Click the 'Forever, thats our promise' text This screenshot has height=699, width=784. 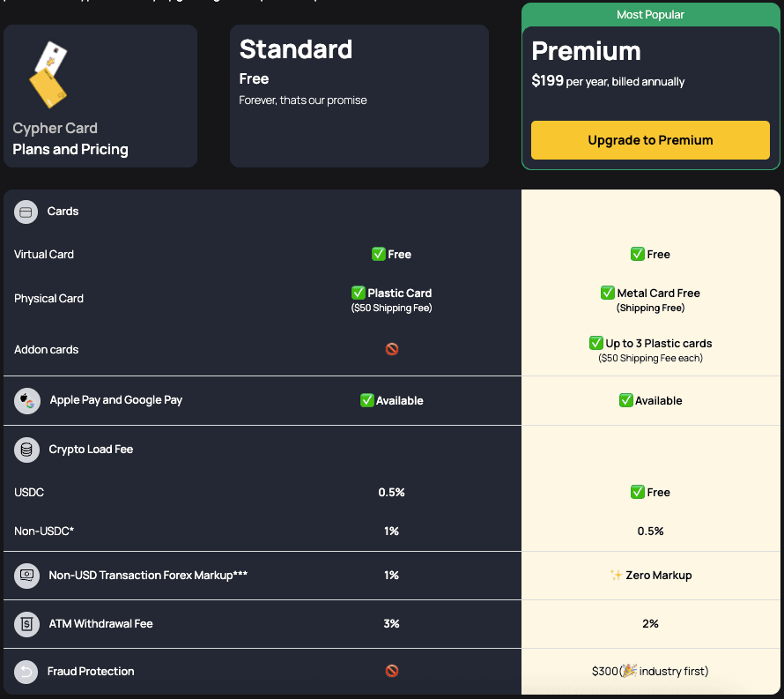(303, 100)
